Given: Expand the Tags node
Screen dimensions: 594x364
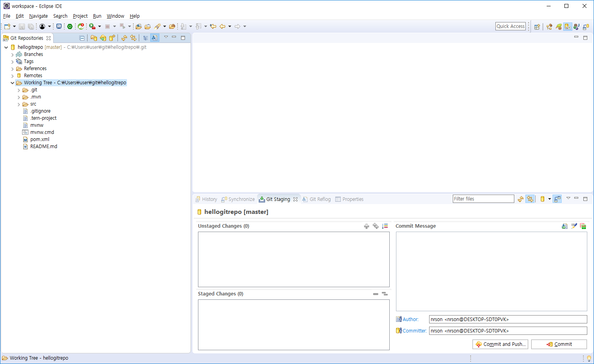Looking at the screenshot, I should 13,62.
